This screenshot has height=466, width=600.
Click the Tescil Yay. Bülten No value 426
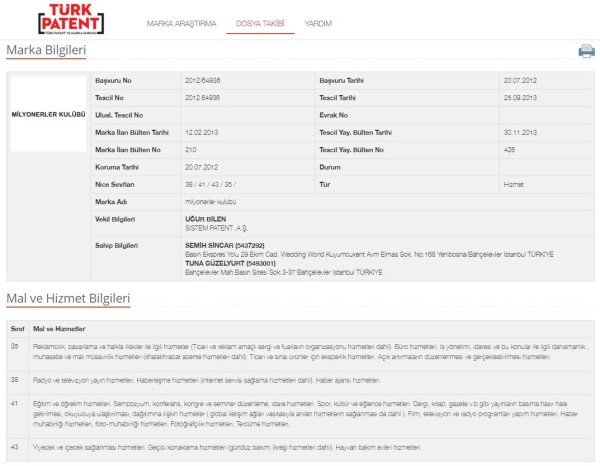[509, 149]
